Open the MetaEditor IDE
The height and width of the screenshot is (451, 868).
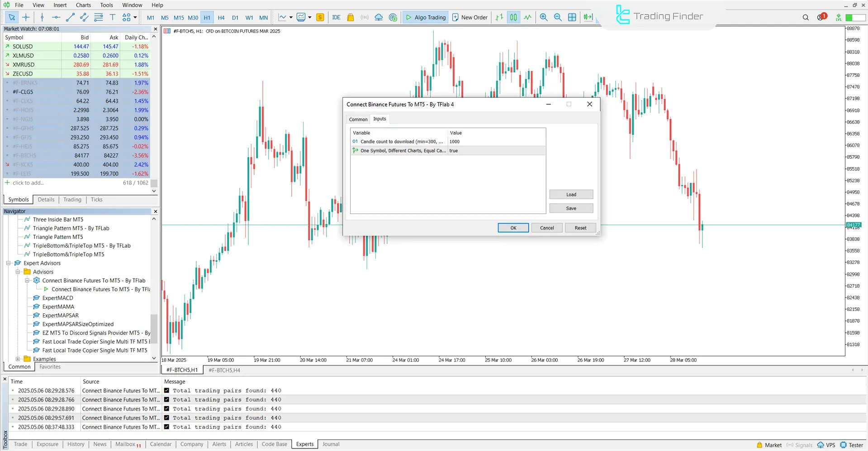click(336, 17)
